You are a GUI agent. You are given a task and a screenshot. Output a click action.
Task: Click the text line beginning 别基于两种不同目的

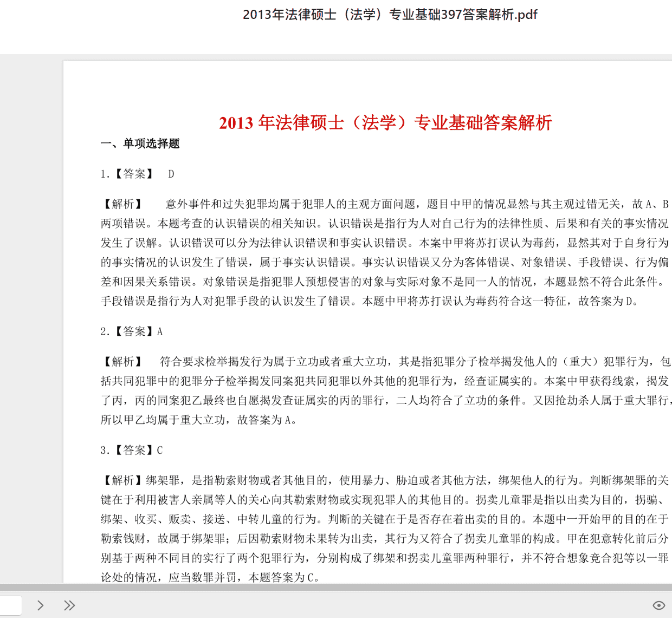385,558
